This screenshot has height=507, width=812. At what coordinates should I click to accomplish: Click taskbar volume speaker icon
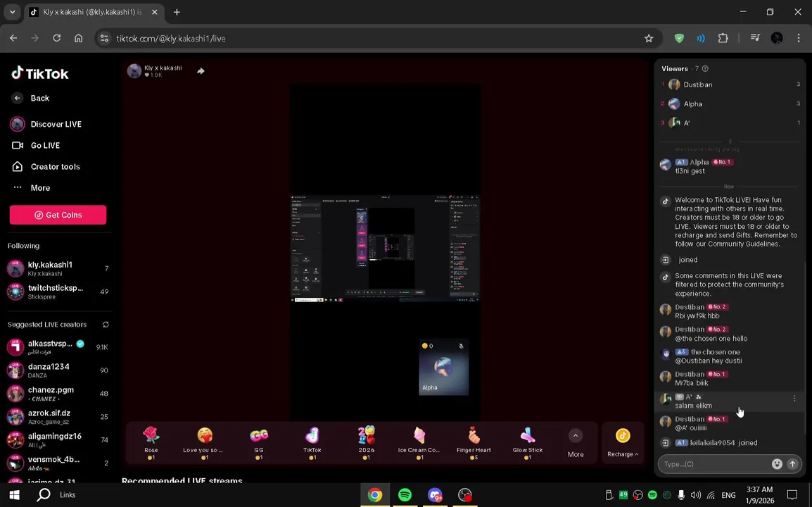695,495
